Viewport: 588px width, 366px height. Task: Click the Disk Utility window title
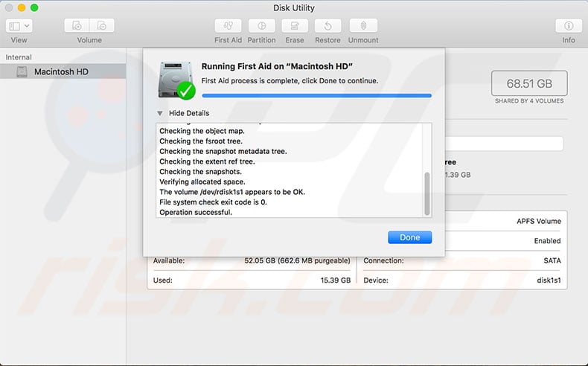pyautogui.click(x=293, y=8)
